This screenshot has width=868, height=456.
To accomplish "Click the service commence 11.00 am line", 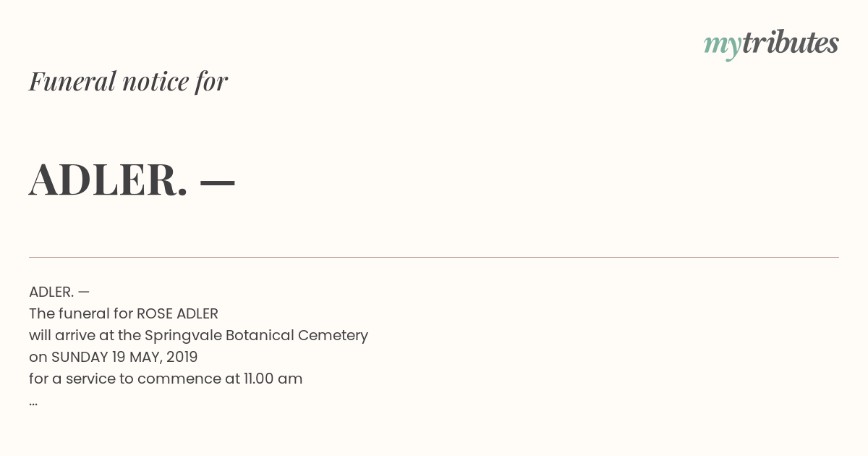I will tap(166, 379).
